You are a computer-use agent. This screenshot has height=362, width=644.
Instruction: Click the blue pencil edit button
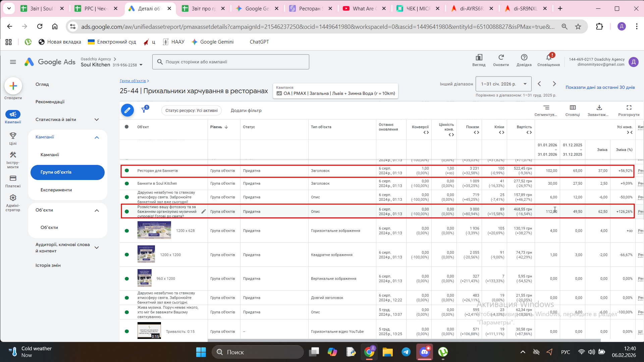pos(127,110)
